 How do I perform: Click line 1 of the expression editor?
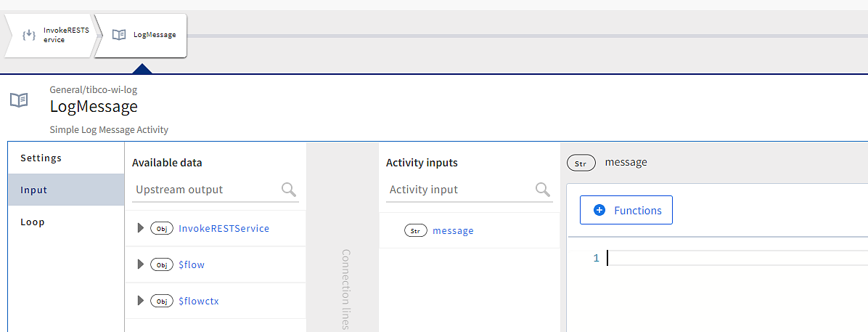coord(726,258)
